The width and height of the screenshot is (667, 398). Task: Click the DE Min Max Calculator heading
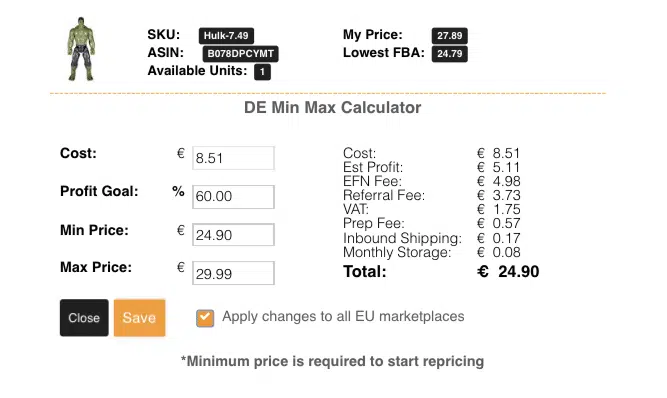[333, 108]
